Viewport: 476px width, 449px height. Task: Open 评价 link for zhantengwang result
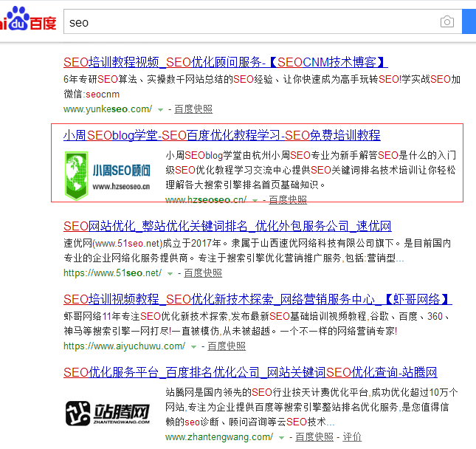[x=352, y=437]
